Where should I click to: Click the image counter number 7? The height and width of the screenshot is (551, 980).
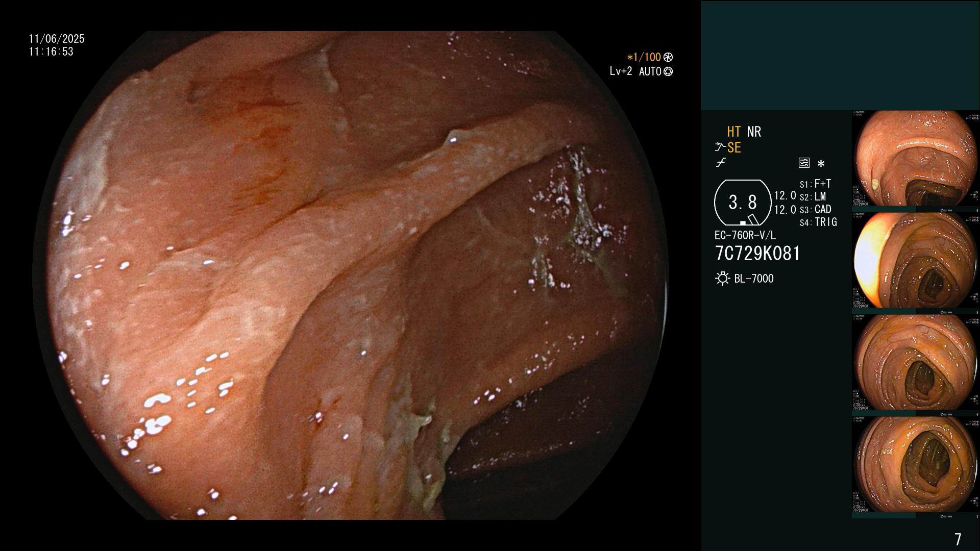tap(958, 539)
